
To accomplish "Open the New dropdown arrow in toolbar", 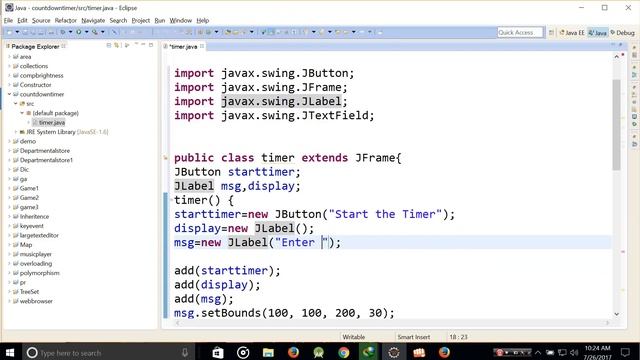I will pos(17,32).
